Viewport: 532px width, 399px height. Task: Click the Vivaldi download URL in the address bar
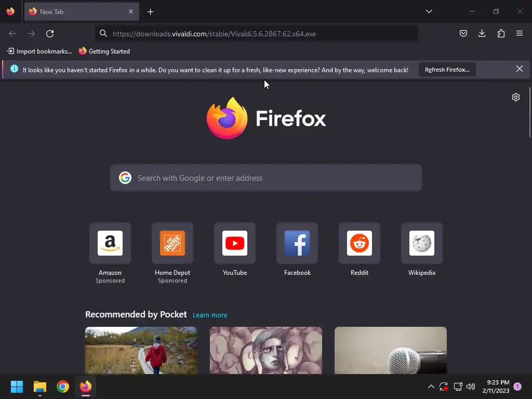point(214,34)
